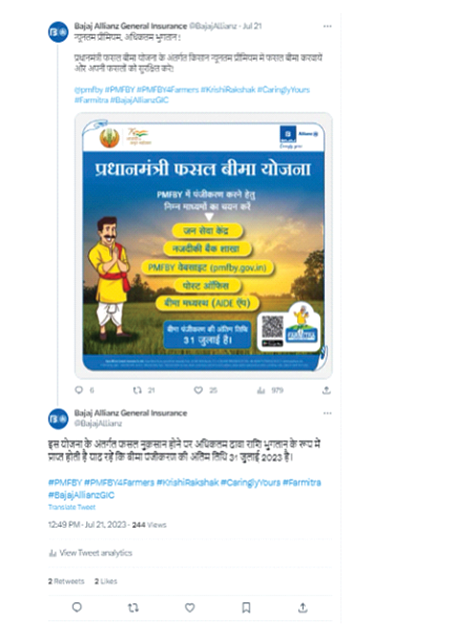Open view count analytics icon showing 979
449x625 pixels.
261,390
